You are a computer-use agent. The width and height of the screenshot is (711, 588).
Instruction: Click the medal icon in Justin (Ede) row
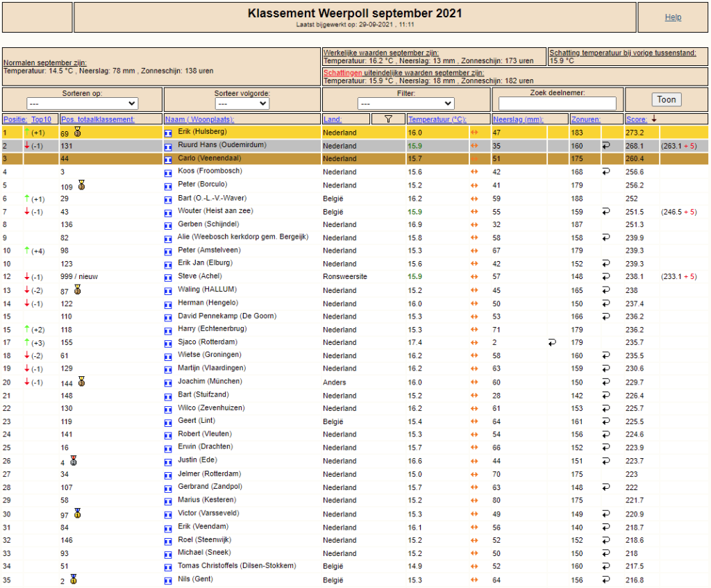coord(74,460)
